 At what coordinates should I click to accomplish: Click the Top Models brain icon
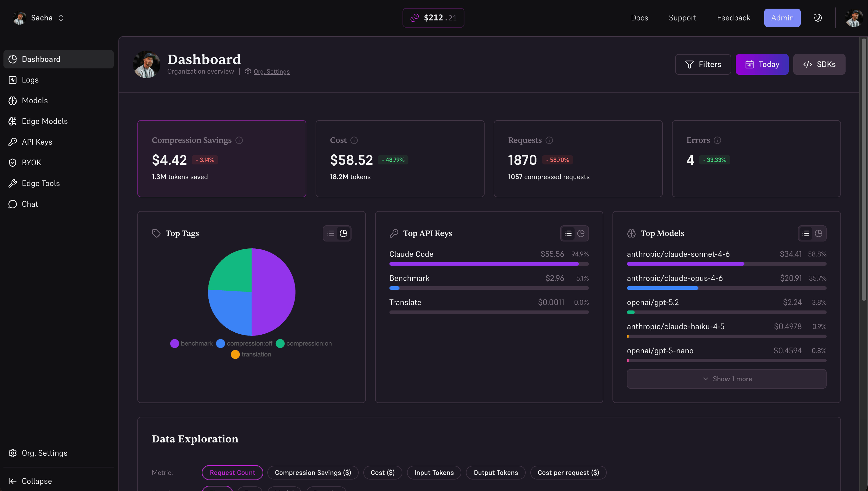tap(631, 233)
